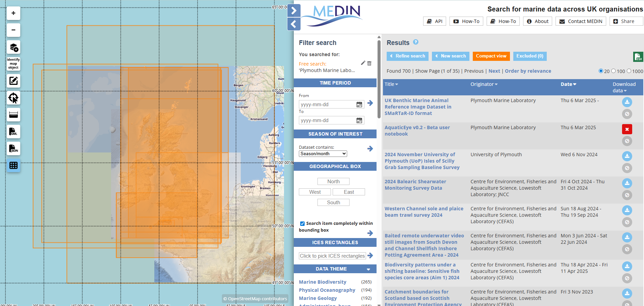Edit the free search term pencil icon
644x306 pixels.
(x=363, y=63)
